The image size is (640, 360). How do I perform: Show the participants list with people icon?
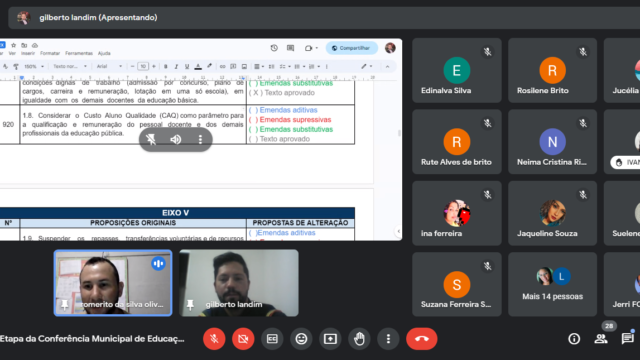[x=601, y=339]
